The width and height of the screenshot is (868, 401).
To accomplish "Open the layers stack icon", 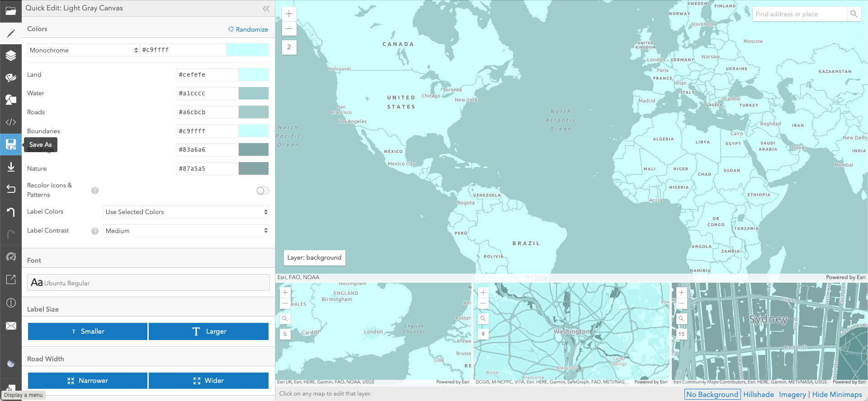I will 11,56.
